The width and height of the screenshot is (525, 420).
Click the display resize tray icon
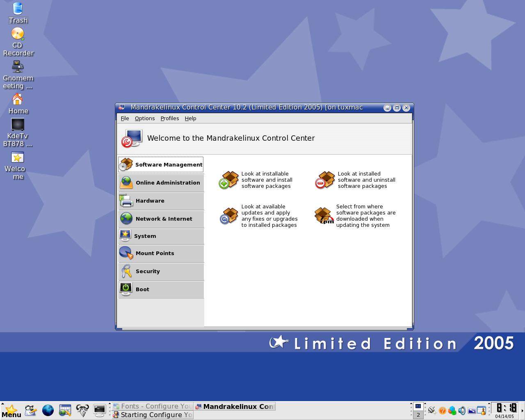472,410
